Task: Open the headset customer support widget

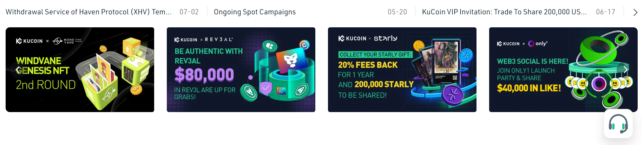Action: 618,124
